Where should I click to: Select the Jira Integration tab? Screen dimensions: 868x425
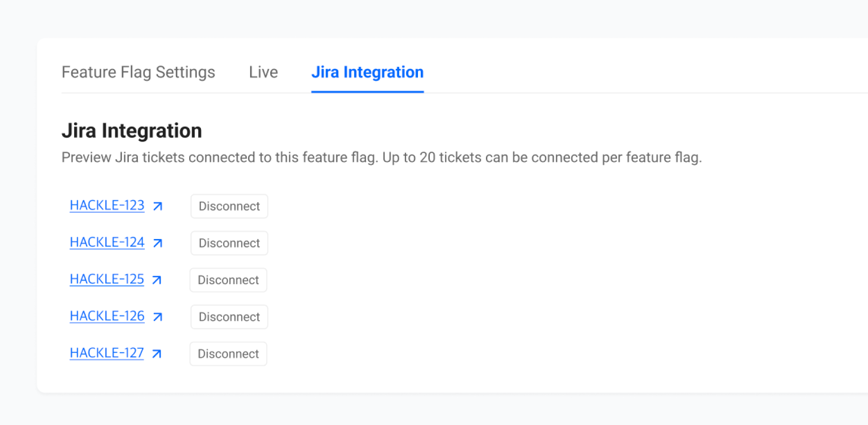pos(367,72)
